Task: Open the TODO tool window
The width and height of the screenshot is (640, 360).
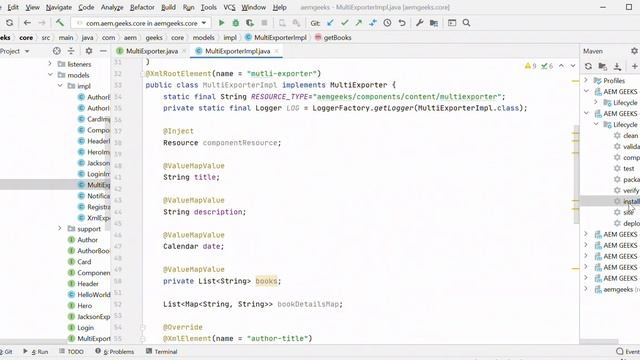Action: 71,351
